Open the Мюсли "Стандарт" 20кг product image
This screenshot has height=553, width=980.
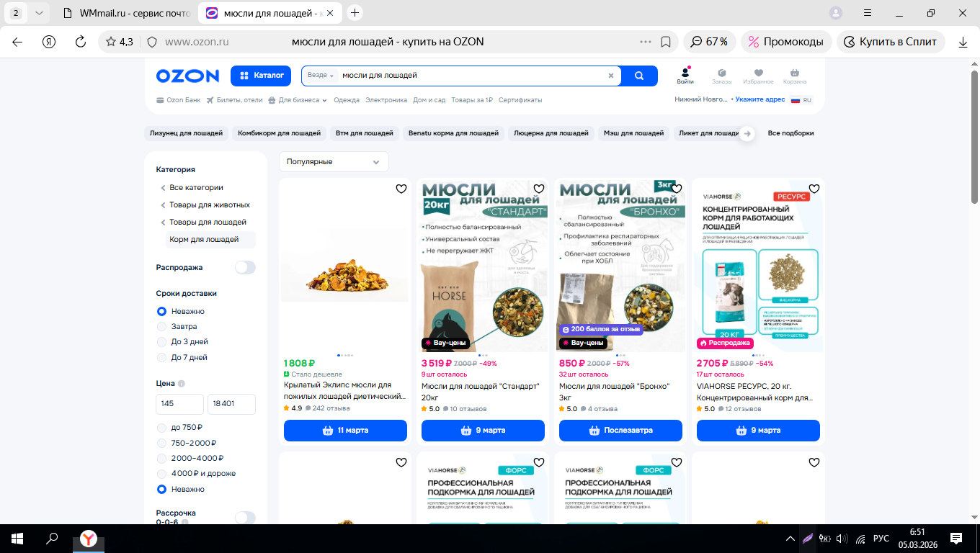[x=483, y=265]
